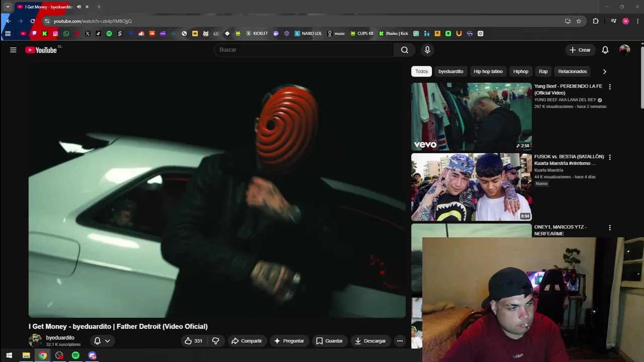Open the Spotify bookmark in bookmarks bar
This screenshot has width=644, height=362.
click(109, 34)
